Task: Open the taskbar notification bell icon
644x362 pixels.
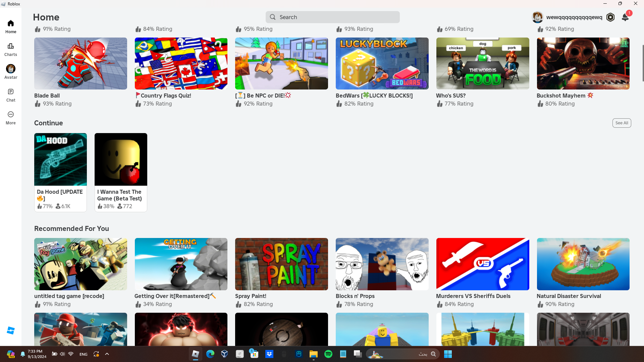Action: [x=23, y=354]
